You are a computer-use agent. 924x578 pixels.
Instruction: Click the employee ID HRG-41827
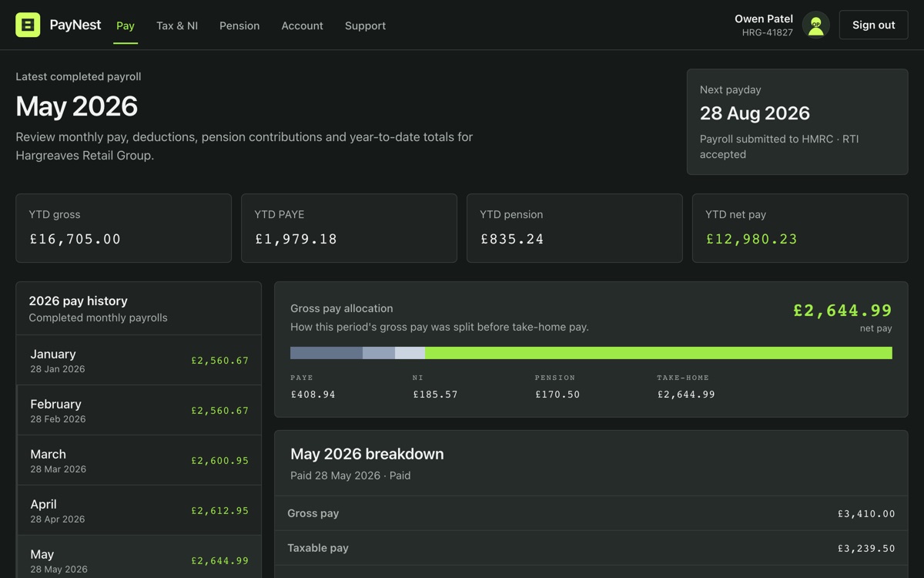(x=768, y=32)
